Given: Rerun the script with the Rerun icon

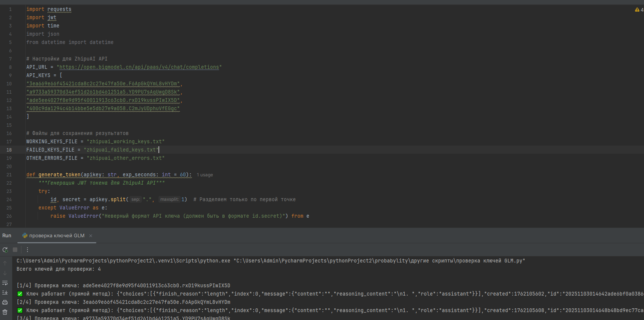Looking at the screenshot, I should (5, 250).
